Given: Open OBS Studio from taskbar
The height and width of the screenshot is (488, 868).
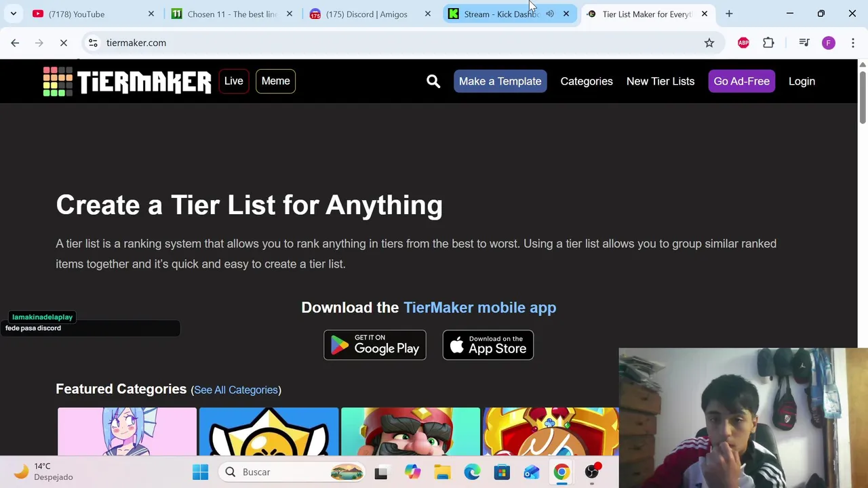Looking at the screenshot, I should click(591, 472).
